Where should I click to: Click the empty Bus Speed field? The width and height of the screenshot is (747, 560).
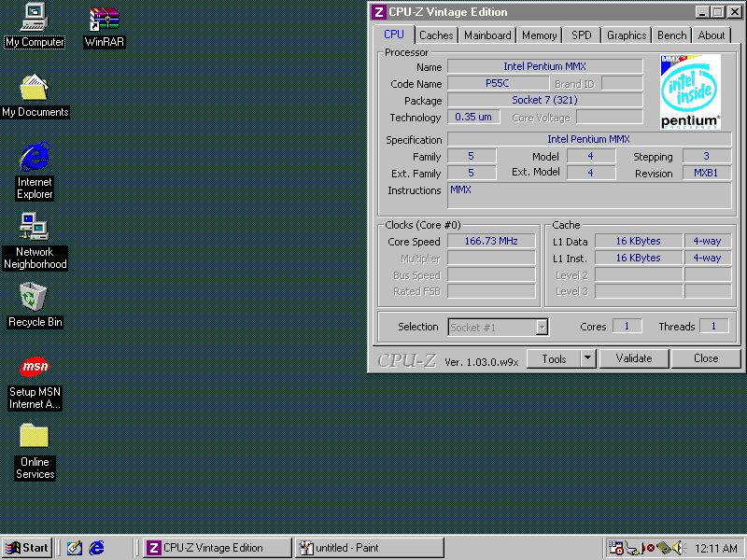[491, 274]
